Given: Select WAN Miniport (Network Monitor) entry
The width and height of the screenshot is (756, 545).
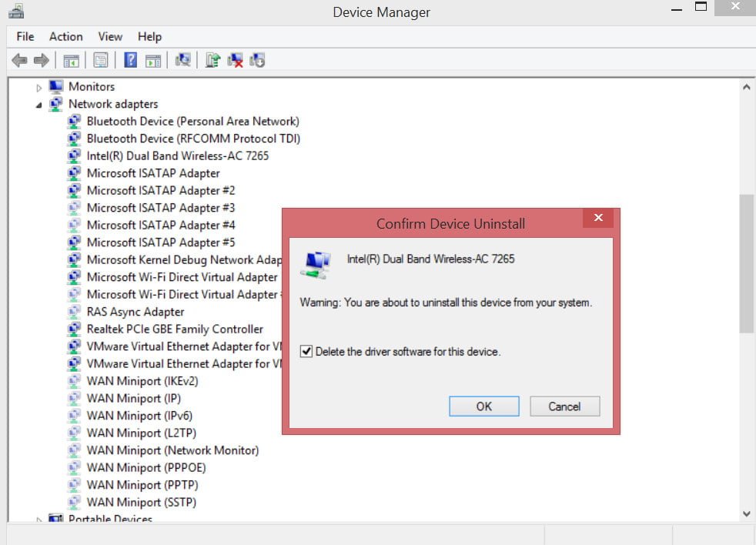Looking at the screenshot, I should [x=172, y=450].
